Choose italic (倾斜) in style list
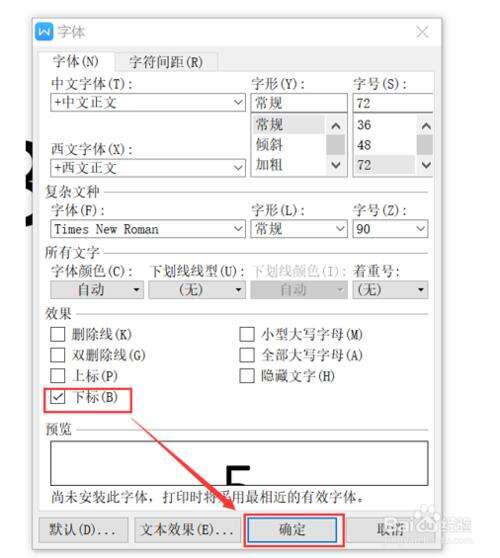The image size is (500, 558). tap(269, 145)
